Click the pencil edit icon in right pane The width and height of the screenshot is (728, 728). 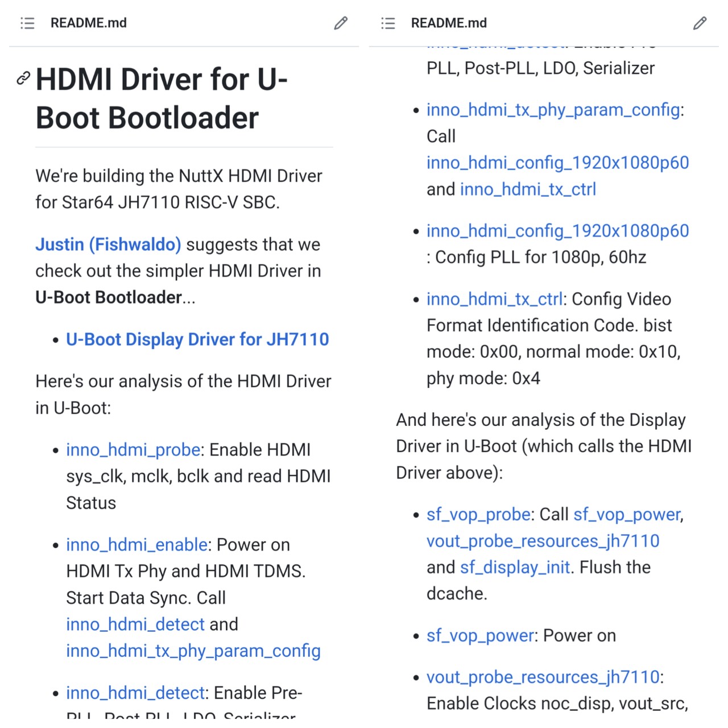(x=700, y=23)
